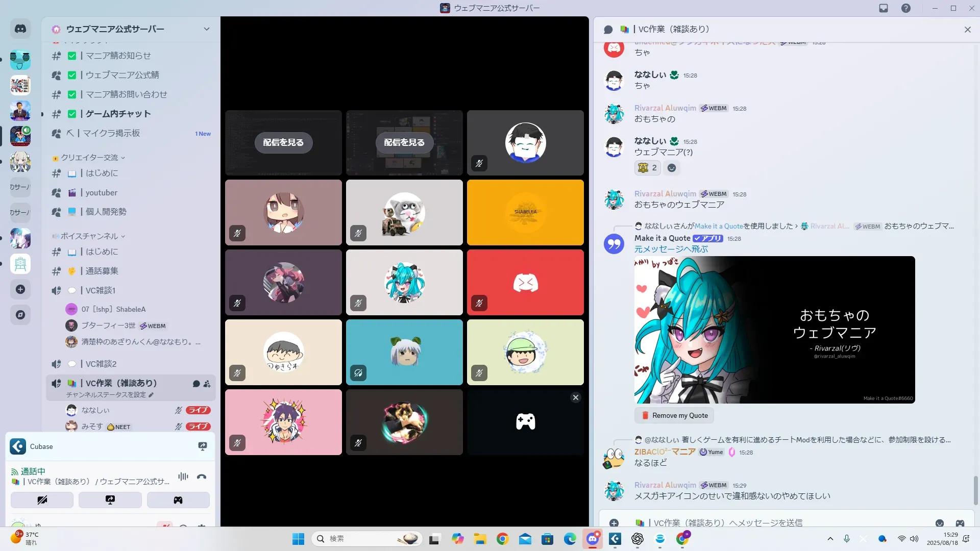Open the ゲーム内チャット channel
The height and width of the screenshot is (551, 980).
118,114
